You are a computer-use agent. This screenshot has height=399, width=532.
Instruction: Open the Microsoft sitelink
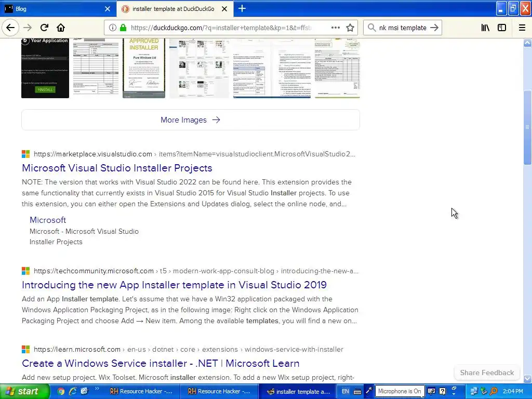[x=48, y=220]
